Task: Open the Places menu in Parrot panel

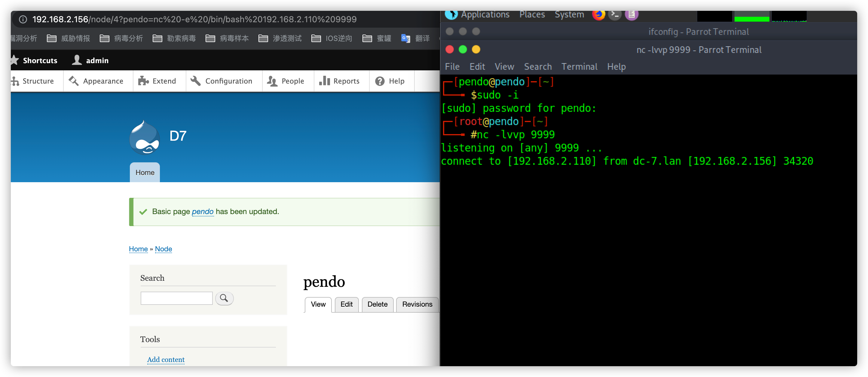Action: [x=532, y=14]
